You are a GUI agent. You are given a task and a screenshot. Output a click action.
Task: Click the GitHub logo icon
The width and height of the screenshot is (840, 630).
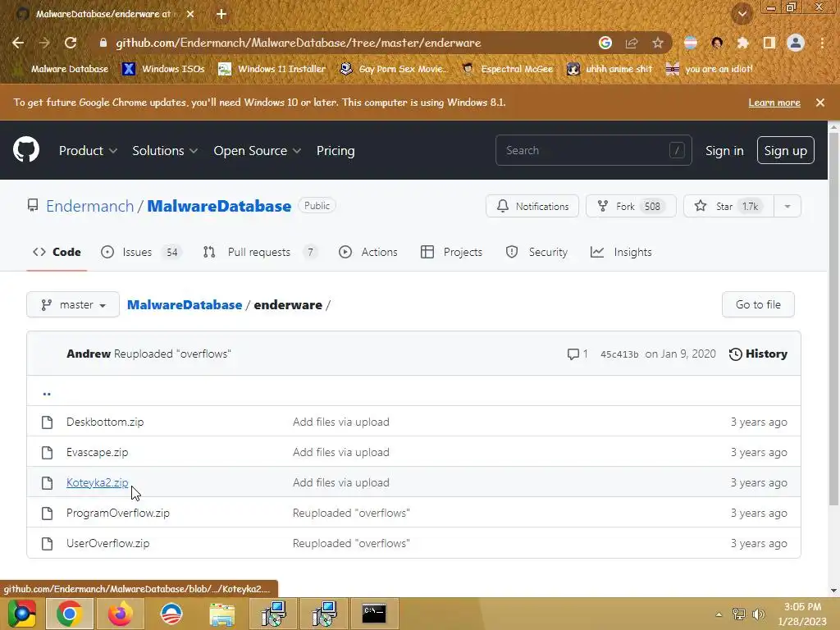click(26, 150)
